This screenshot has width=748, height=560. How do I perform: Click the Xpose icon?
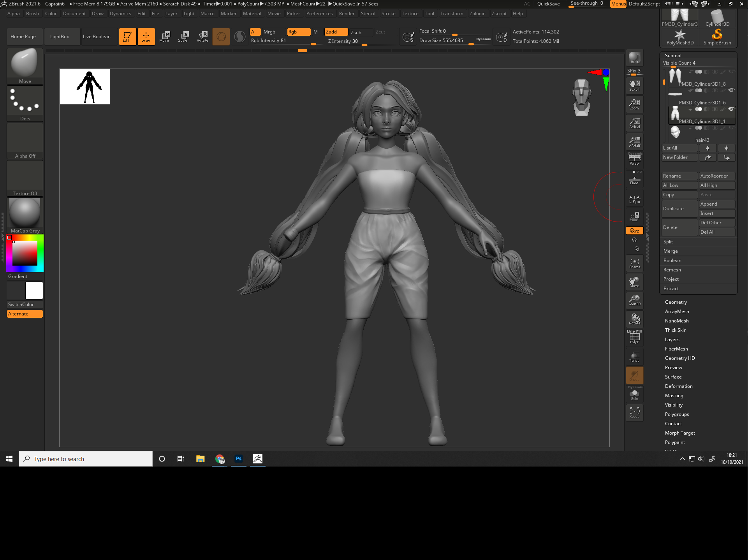pos(634,413)
